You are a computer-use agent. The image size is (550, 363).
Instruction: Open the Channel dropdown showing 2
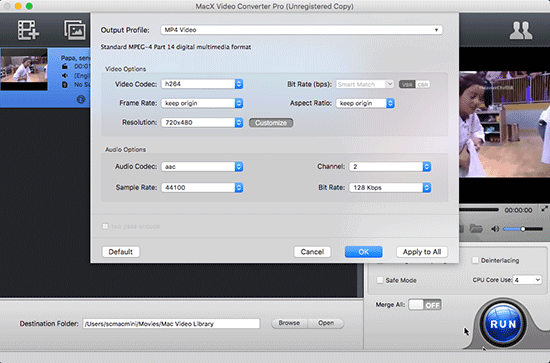390,167
